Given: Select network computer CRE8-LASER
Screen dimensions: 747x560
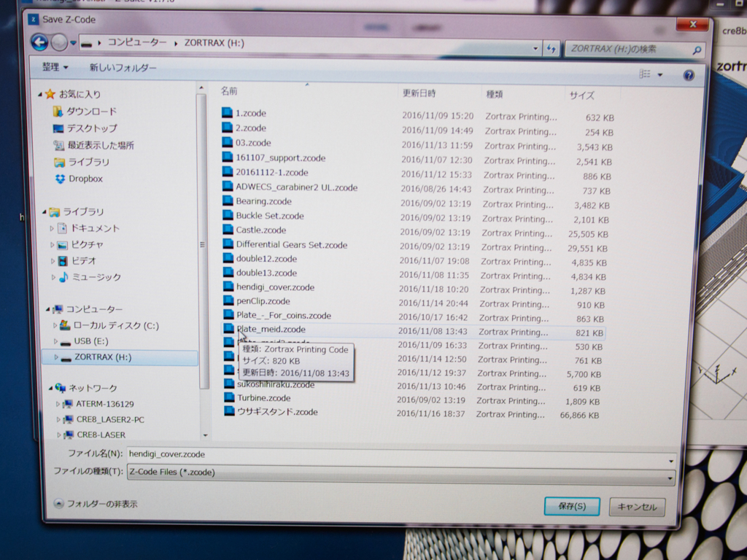Looking at the screenshot, I should click(94, 435).
